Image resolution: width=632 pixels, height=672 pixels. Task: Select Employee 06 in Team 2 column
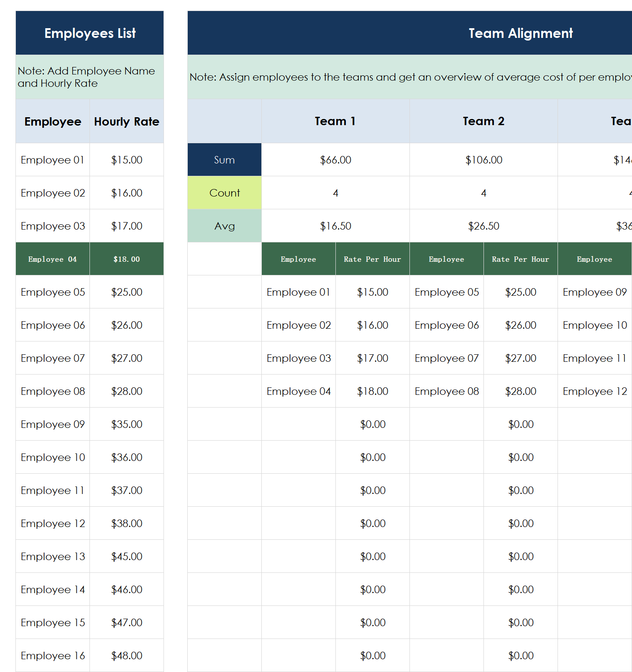(446, 325)
